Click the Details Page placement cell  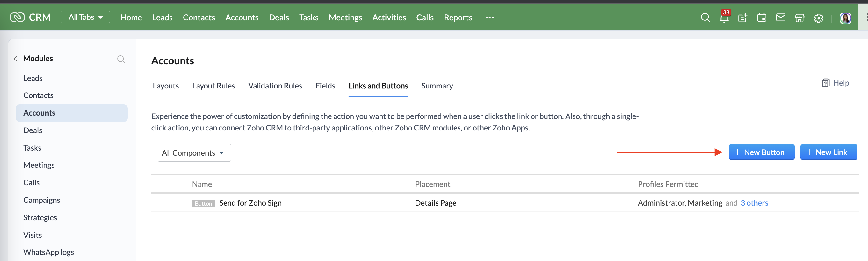point(435,203)
